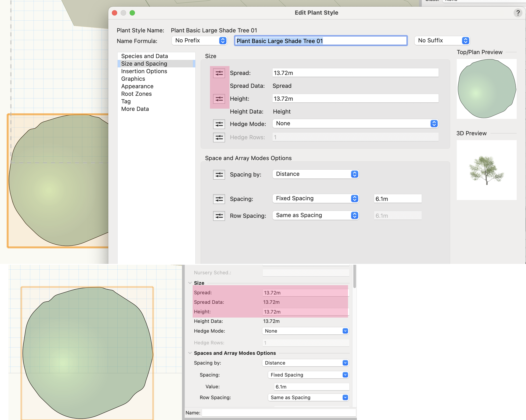This screenshot has height=420, width=526.
Task: Open the No Prefix dropdown
Action: click(199, 40)
